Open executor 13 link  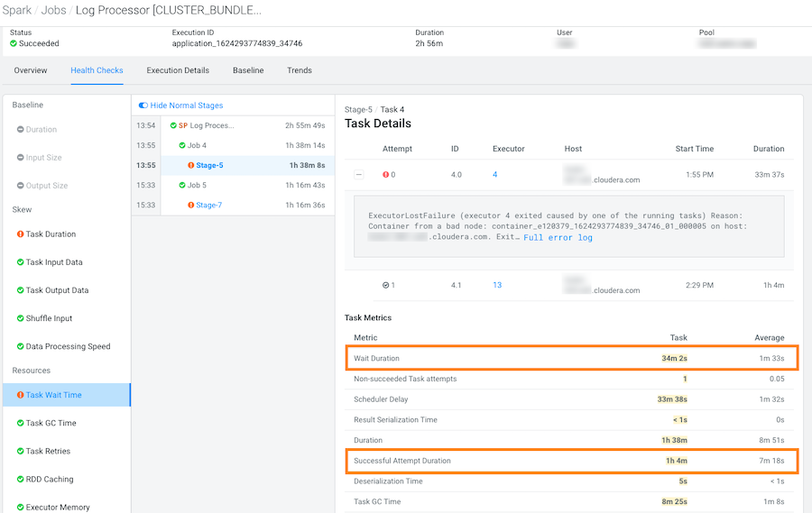pos(497,285)
